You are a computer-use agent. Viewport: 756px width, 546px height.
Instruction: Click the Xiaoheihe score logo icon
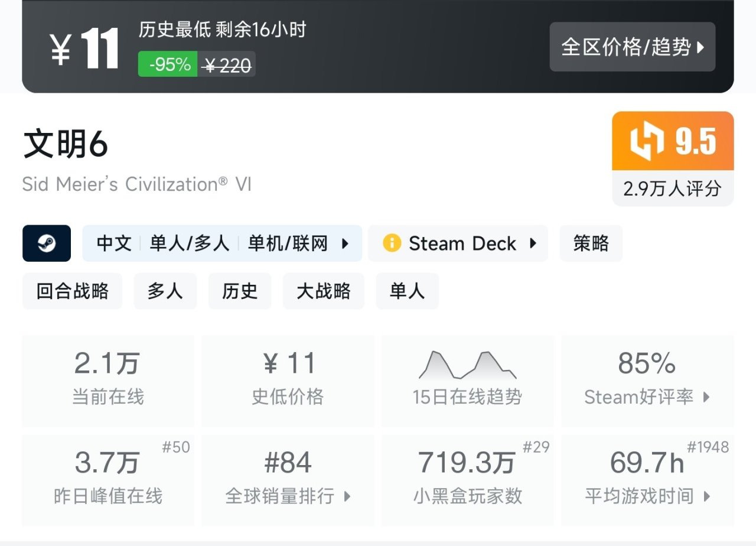tap(647, 142)
